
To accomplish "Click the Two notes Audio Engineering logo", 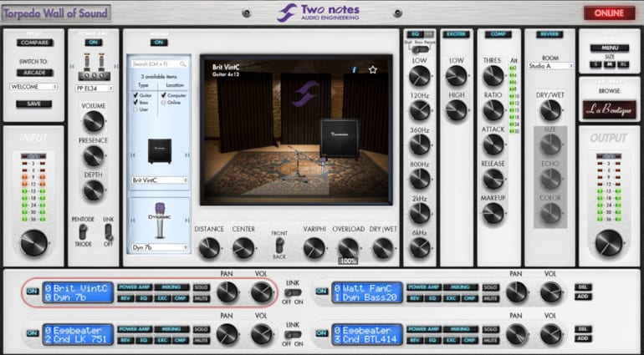I will pos(321,13).
